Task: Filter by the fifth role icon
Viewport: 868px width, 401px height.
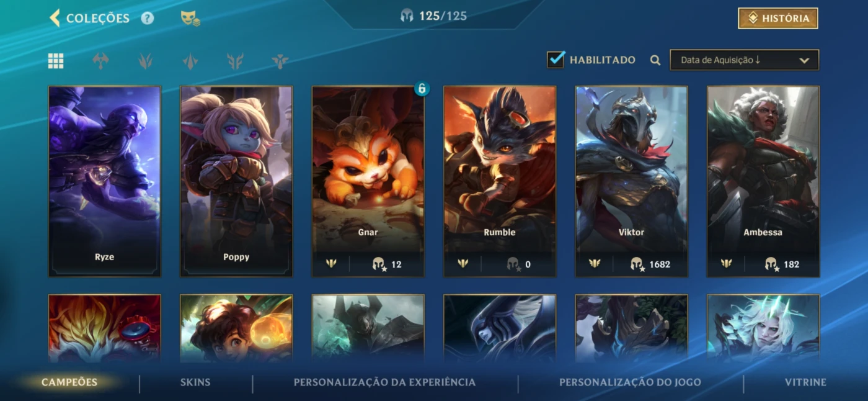Action: coord(280,60)
